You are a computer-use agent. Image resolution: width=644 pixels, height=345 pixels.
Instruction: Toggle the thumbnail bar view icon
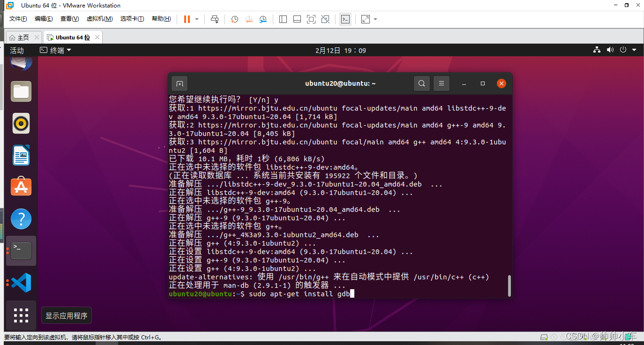coord(297,19)
